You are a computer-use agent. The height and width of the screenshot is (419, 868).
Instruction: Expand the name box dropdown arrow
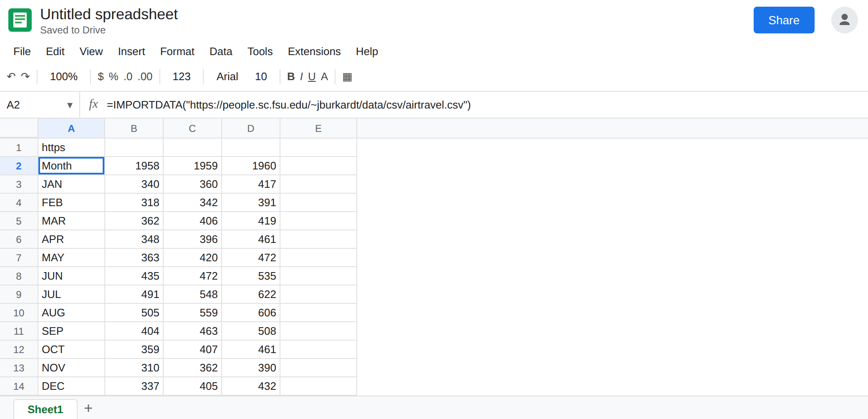70,105
